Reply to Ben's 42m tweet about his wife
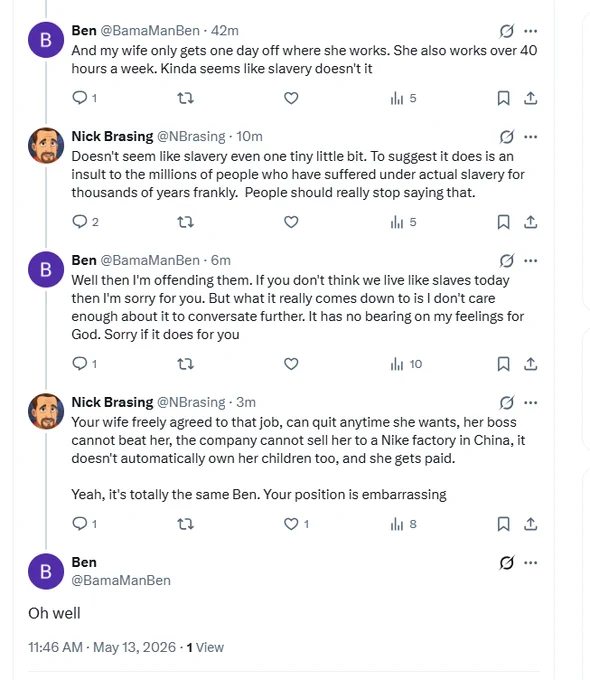Image resolution: width=590 pixels, height=680 pixels. click(84, 98)
